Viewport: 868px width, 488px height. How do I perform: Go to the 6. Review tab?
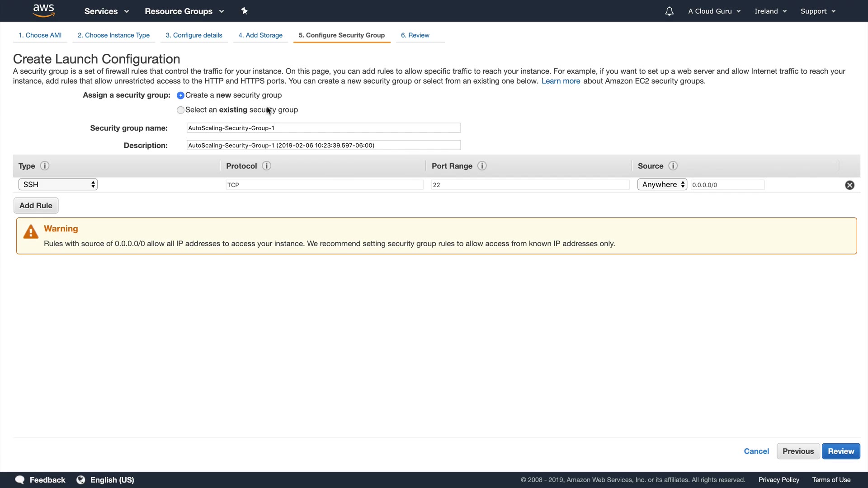[415, 35]
